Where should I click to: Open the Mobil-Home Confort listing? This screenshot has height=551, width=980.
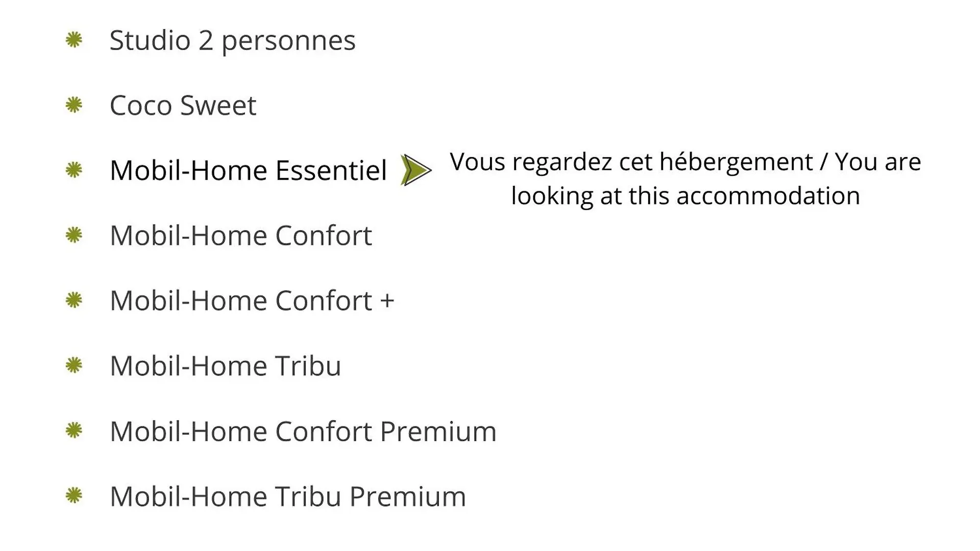coord(241,236)
